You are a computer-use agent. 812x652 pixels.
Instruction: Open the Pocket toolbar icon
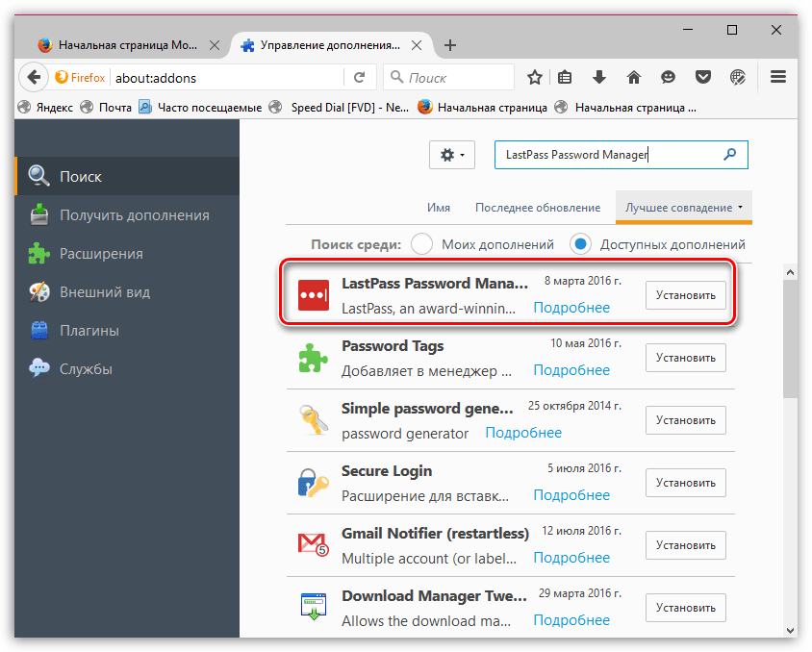[x=702, y=78]
